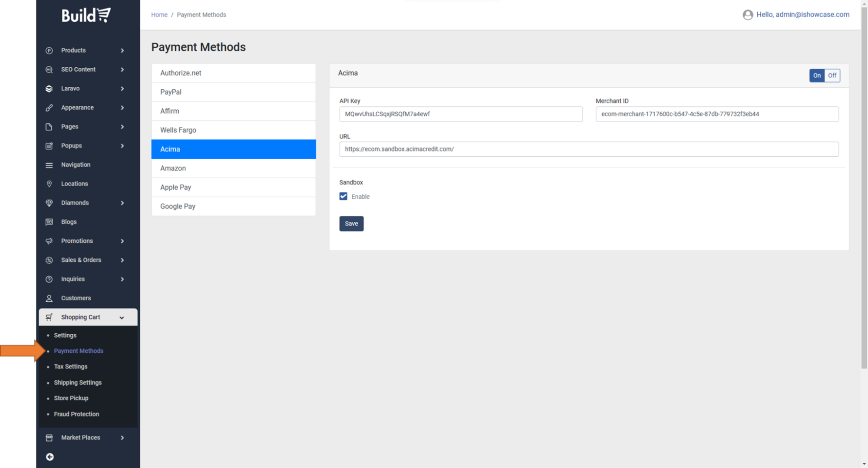Collapse the Shopping Cart menu chevron
Viewport: 868px width, 468px height.
tap(122, 317)
